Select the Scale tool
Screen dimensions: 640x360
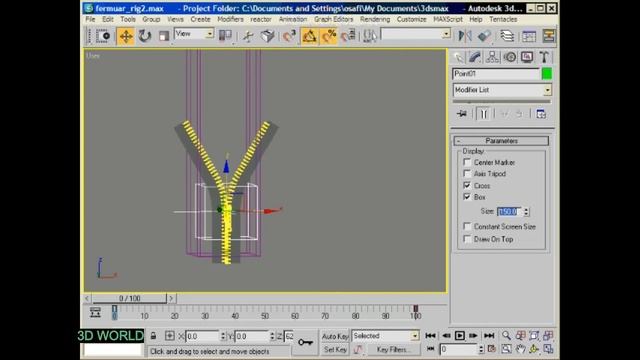(164, 36)
